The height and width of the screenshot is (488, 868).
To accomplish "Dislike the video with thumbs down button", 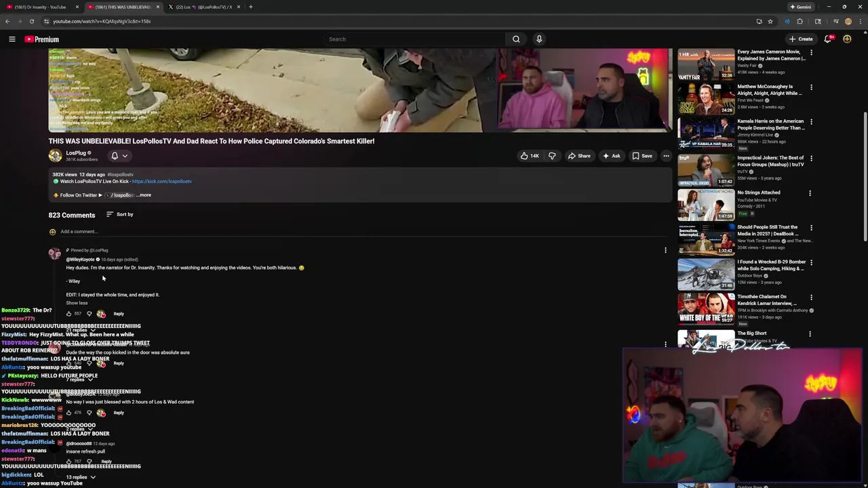I will pos(552,156).
